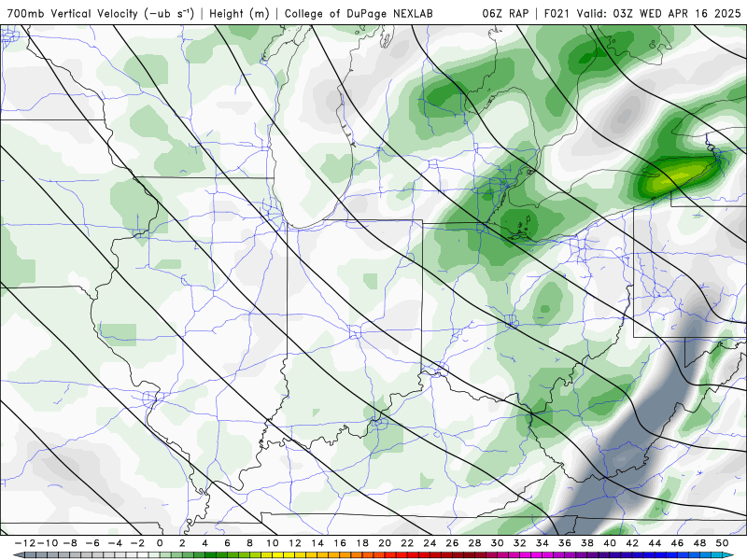Image resolution: width=747 pixels, height=560 pixels.
Task: Click the "-8" color scale label
Action: click(70, 543)
